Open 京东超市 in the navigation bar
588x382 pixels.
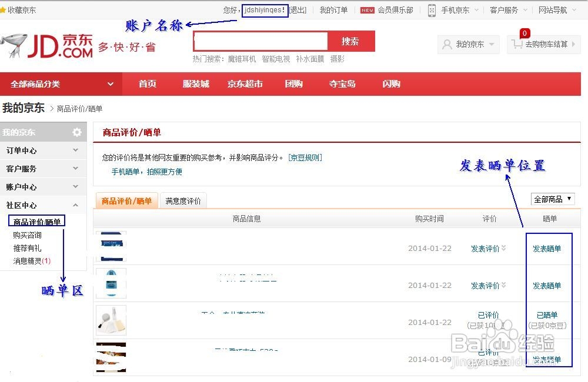coord(245,84)
